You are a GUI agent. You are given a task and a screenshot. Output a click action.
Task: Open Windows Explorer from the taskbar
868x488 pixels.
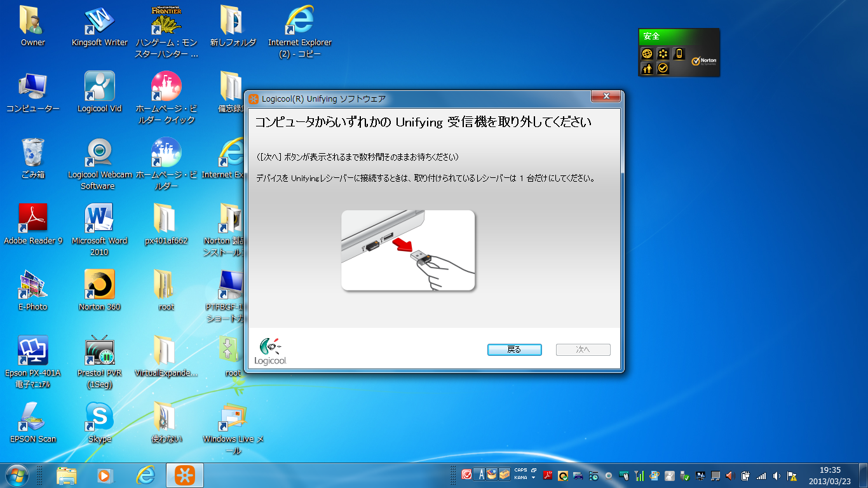coord(67,475)
